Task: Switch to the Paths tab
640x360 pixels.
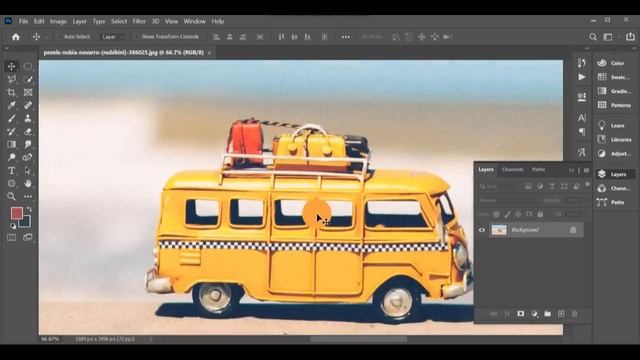Action: pos(538,169)
